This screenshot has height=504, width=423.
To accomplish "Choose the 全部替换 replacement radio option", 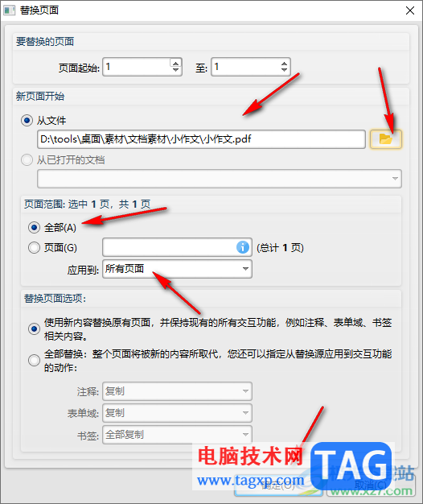I will pyautogui.click(x=34, y=360).
